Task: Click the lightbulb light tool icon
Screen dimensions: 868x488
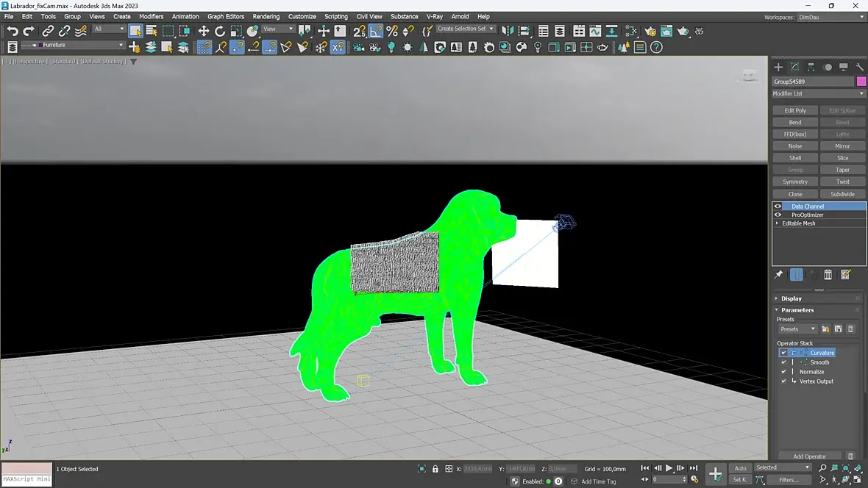Action: 391,47
